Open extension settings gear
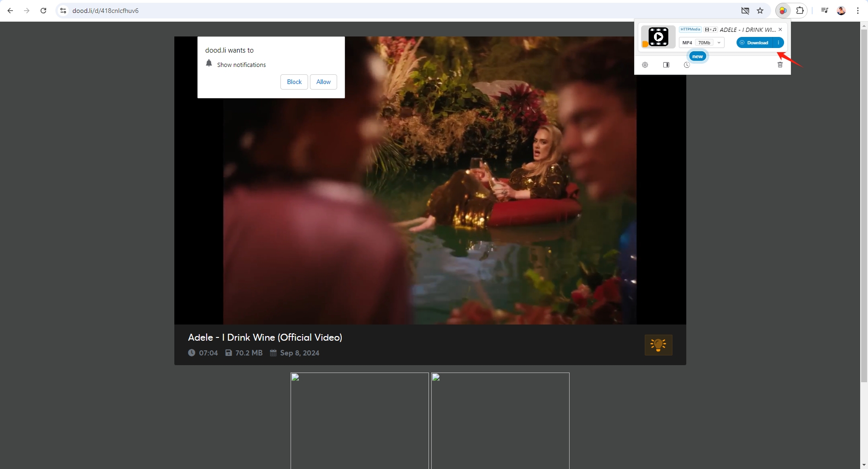 pyautogui.click(x=645, y=65)
